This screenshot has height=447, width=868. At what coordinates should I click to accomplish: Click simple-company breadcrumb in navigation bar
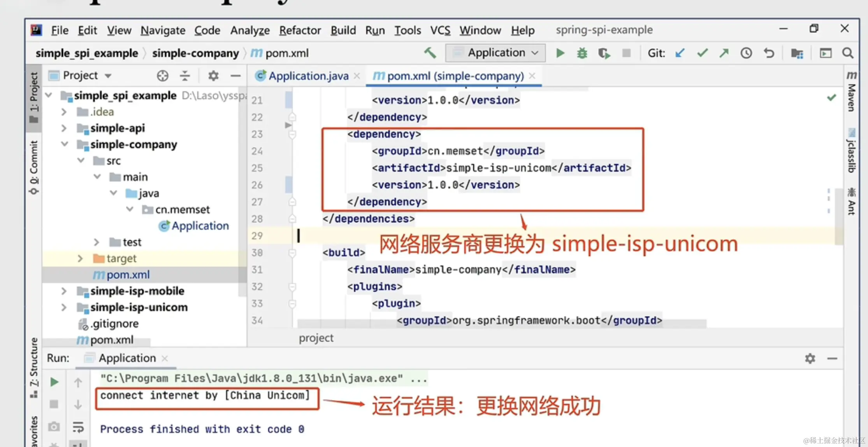pos(195,53)
